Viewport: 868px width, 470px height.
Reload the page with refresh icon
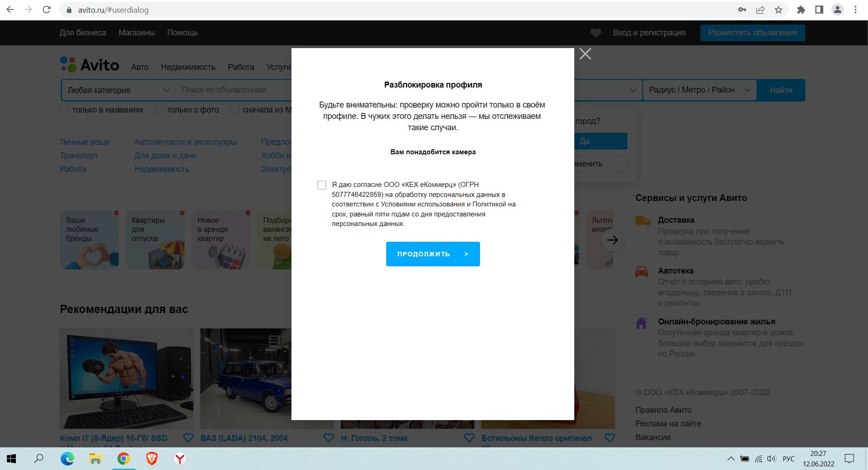46,10
